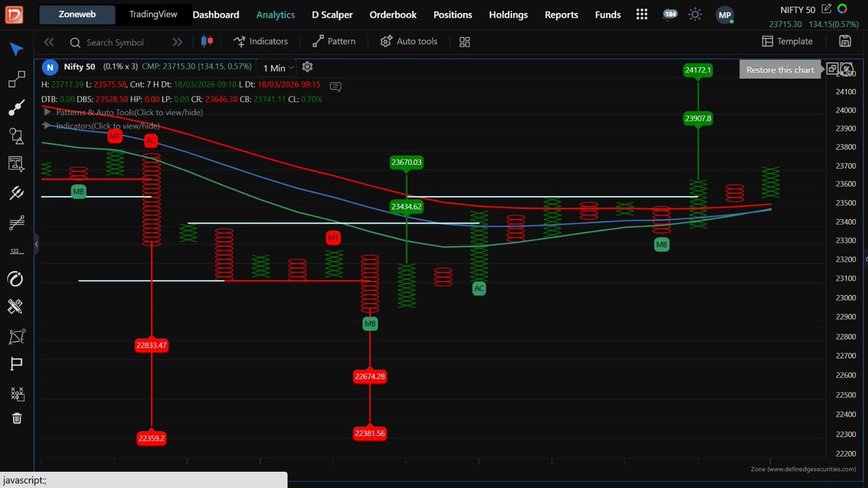The image size is (868, 488).
Task: Open the chart layout grid icon
Action: 464,41
